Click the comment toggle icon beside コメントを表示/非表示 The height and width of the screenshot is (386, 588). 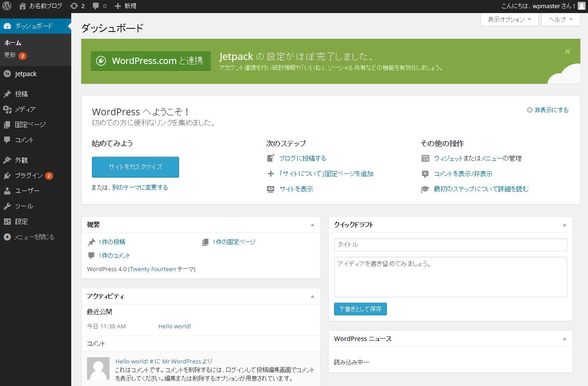[x=425, y=174]
